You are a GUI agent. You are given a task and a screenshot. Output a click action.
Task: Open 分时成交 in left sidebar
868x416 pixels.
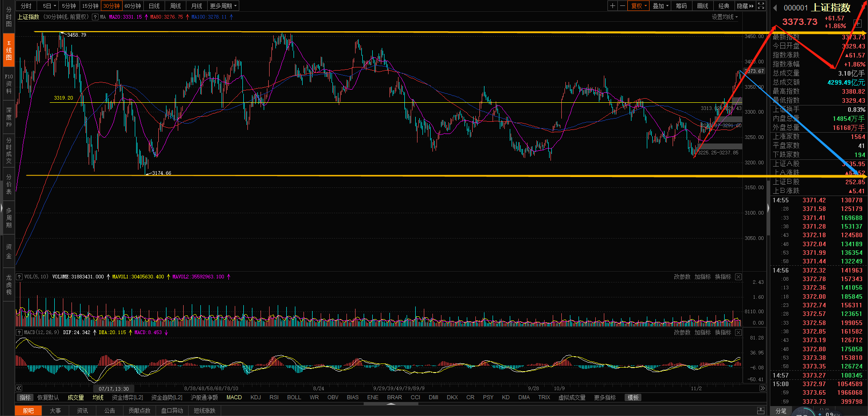(x=9, y=151)
